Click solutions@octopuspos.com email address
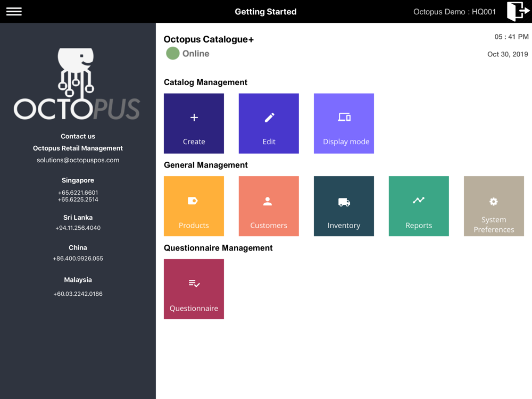The width and height of the screenshot is (532, 399). [78, 160]
